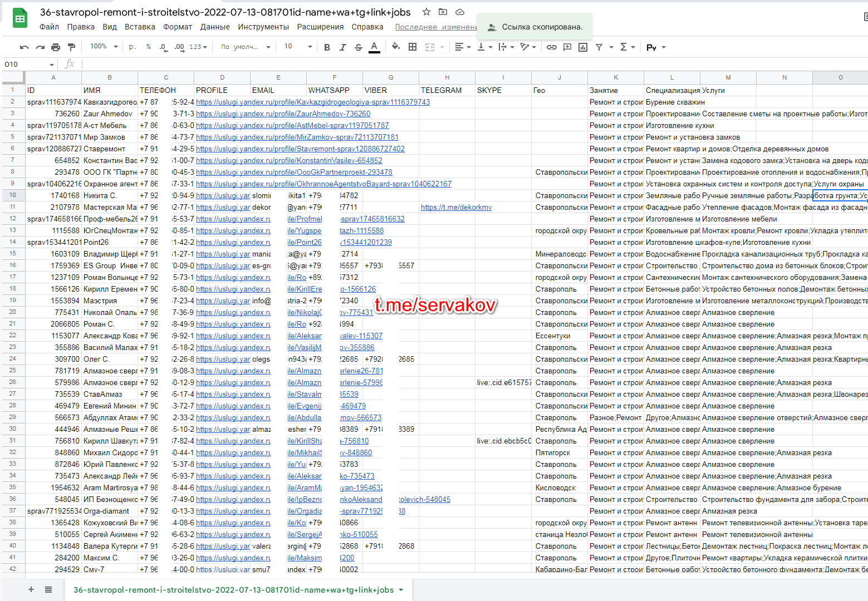Click the cell name box showing O10
The image size is (868, 601).
[29, 65]
